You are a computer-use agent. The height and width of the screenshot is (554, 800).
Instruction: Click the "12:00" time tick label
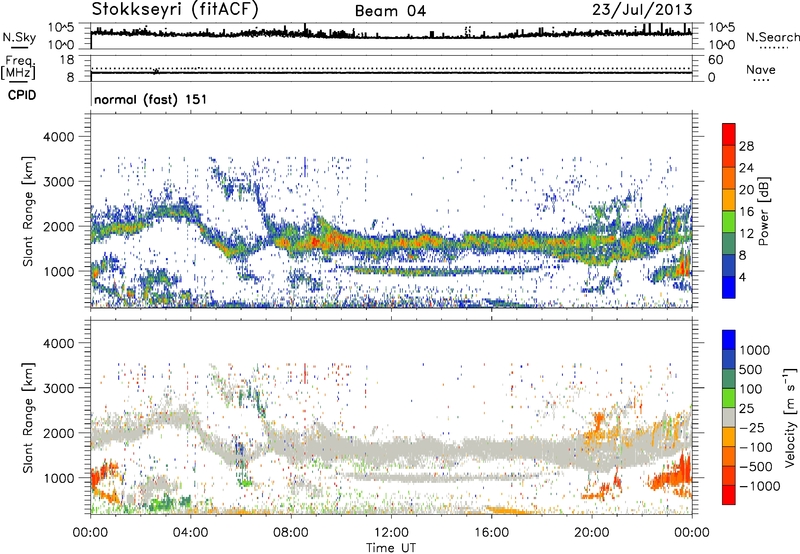391,533
